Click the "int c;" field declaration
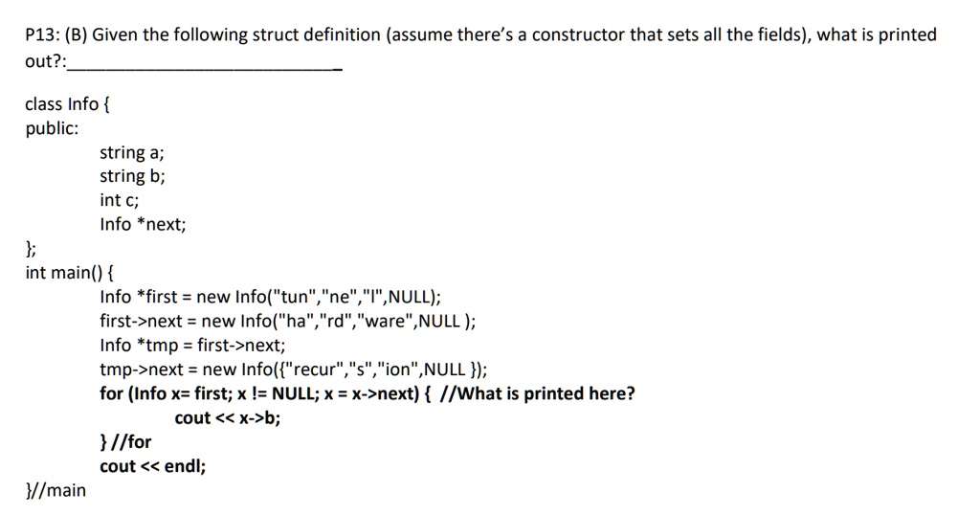This screenshot has height=515, width=980. [120, 200]
